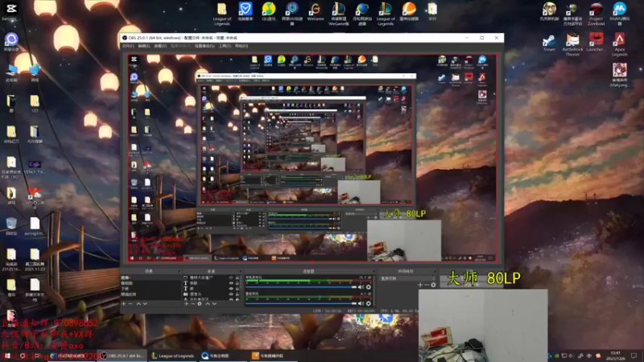Toggle the lock on the upper text source

click(237, 283)
